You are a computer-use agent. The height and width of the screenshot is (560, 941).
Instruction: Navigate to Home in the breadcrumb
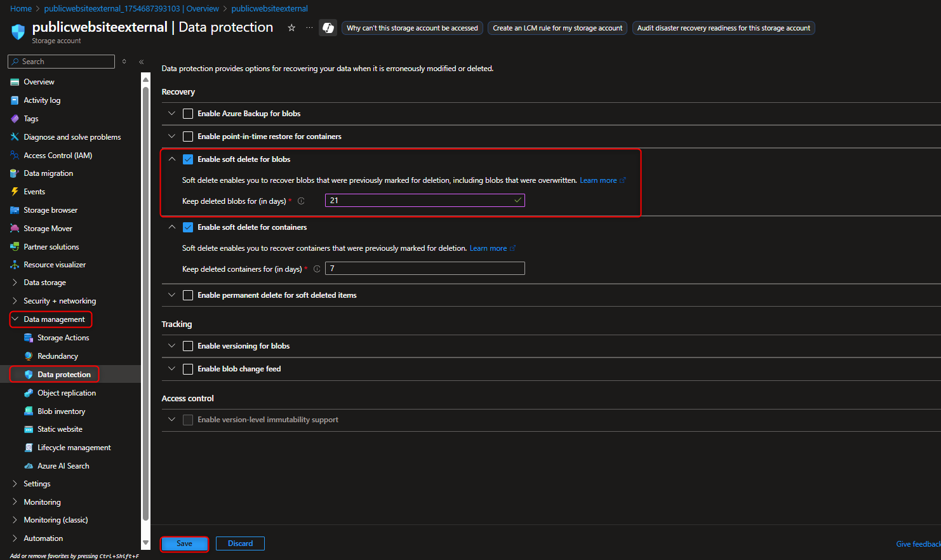pos(21,8)
